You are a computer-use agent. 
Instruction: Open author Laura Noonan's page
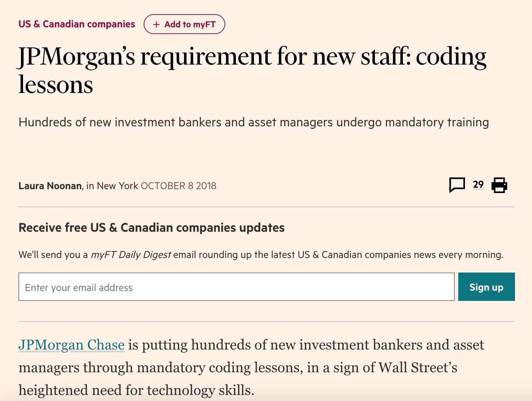tap(50, 186)
